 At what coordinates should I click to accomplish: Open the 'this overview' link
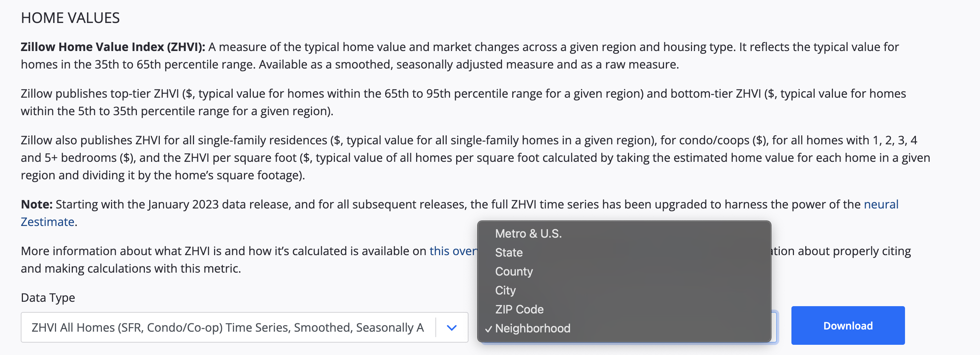453,251
